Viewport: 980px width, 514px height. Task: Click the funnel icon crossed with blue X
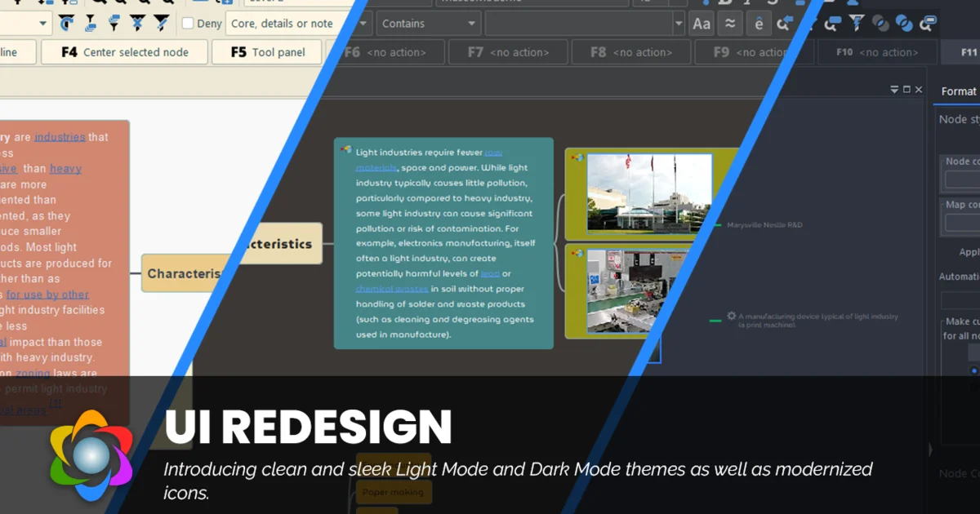(x=137, y=23)
